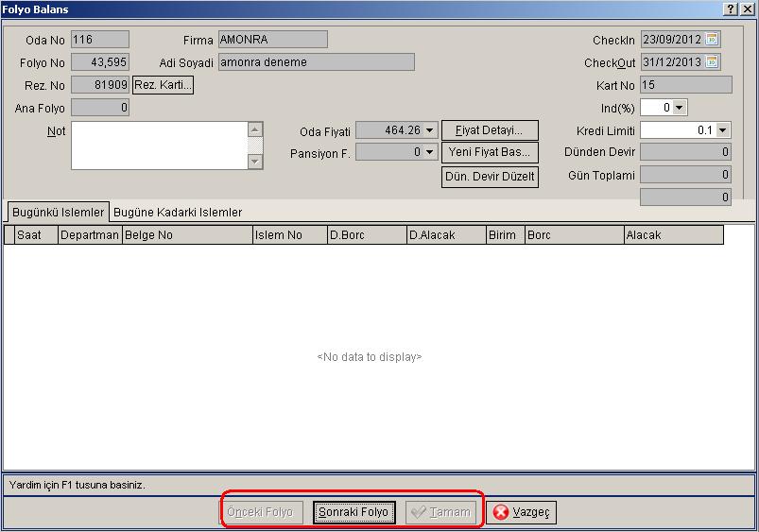This screenshot has height=532, width=759.
Task: Open the Ind(%) dropdown arrow
Action: 680,108
